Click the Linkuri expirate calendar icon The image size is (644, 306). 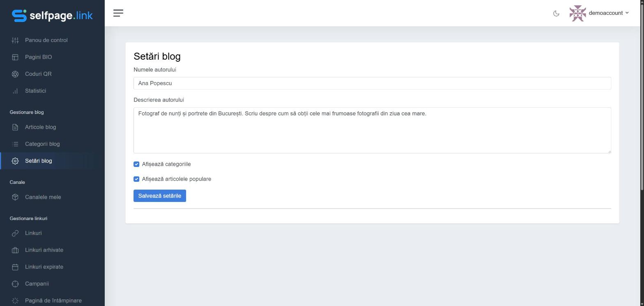point(15,267)
